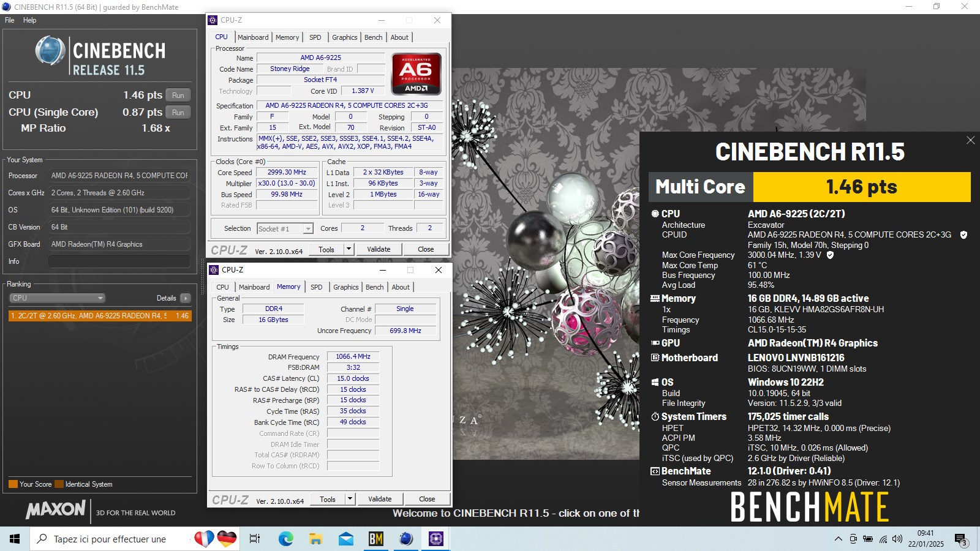Switch to CPU-Z in the taskbar
Viewport: 980px width, 551px height.
point(435,539)
